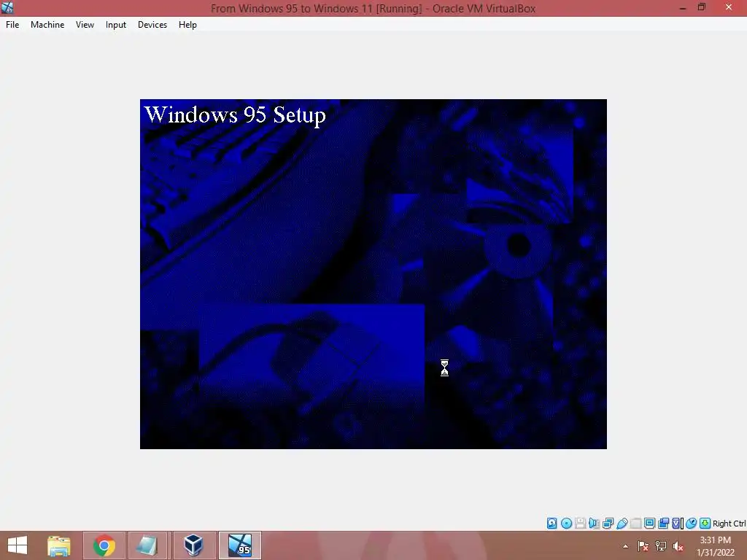Click the recording status icon

click(663, 524)
